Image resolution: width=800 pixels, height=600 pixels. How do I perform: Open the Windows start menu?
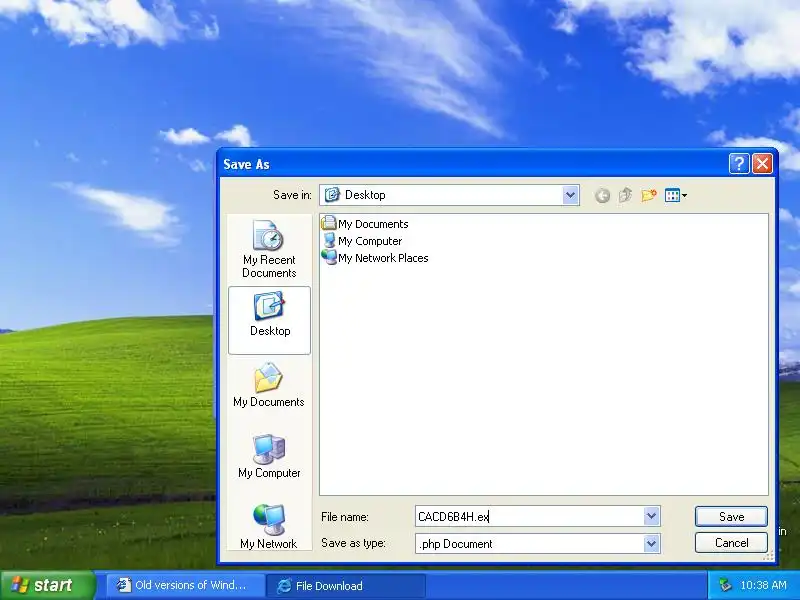(48, 585)
